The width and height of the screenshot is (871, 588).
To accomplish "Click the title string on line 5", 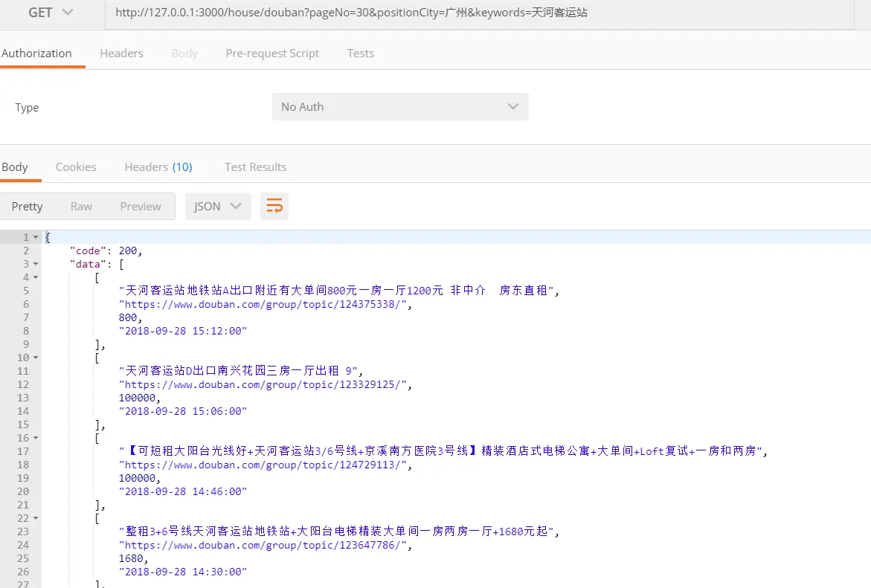I will point(336,291).
